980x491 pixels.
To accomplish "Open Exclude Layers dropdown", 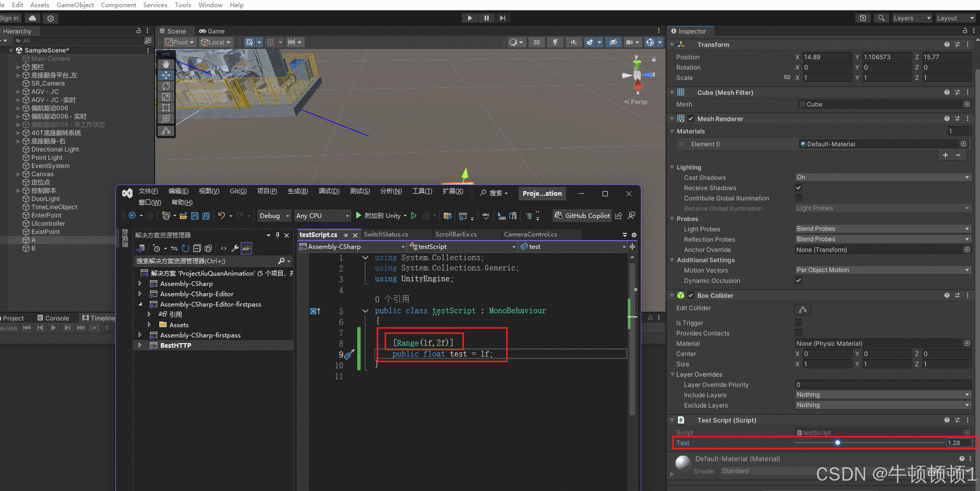I will click(883, 405).
